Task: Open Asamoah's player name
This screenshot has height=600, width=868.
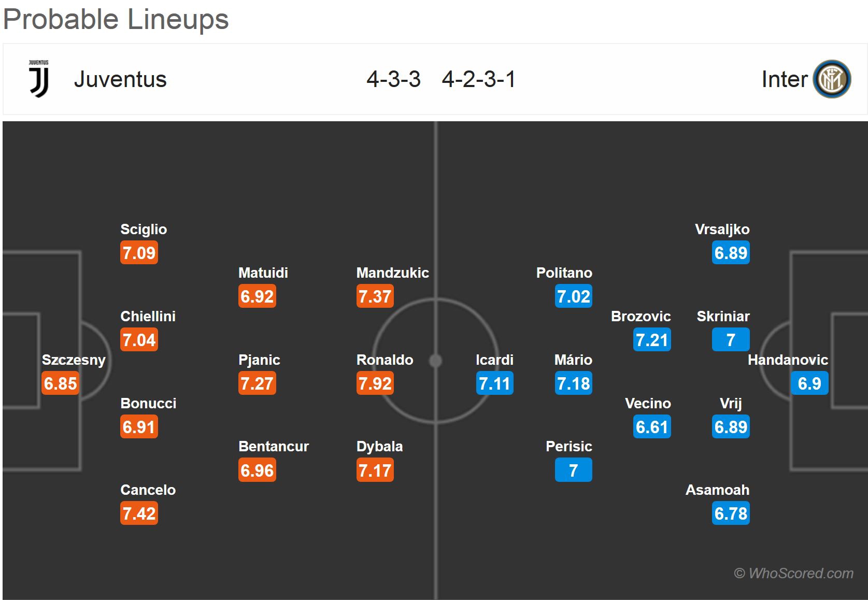Action: (x=717, y=490)
